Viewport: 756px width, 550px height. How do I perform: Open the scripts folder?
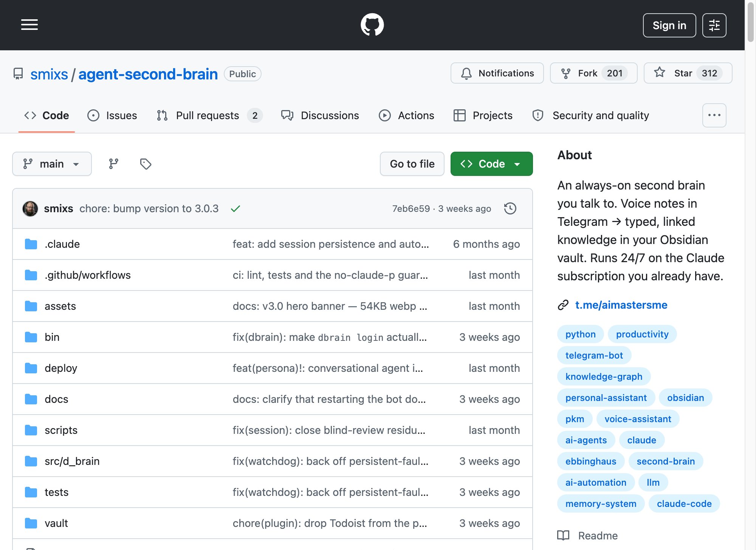coord(61,430)
